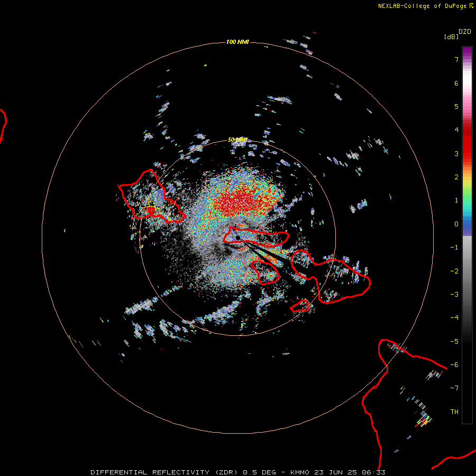
Task: Click the TH threshold label on the scale
Action: tap(454, 412)
